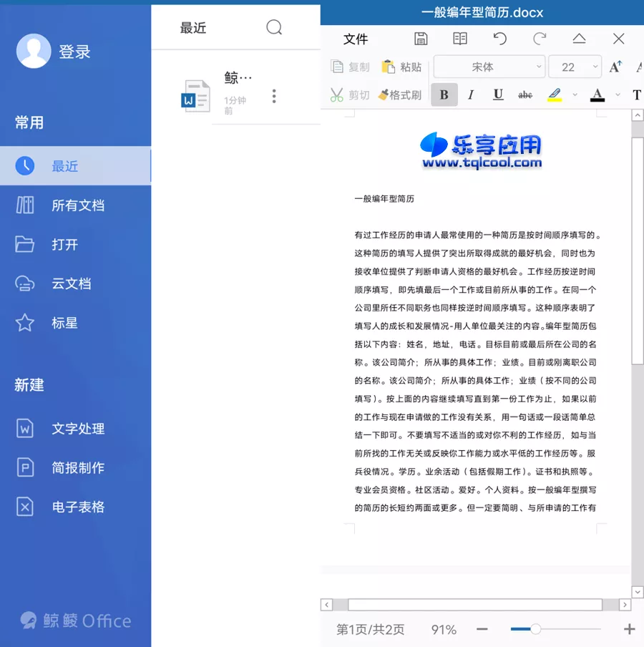Adjust the zoom slider at the bottom
The width and height of the screenshot is (644, 647).
pyautogui.click(x=535, y=630)
